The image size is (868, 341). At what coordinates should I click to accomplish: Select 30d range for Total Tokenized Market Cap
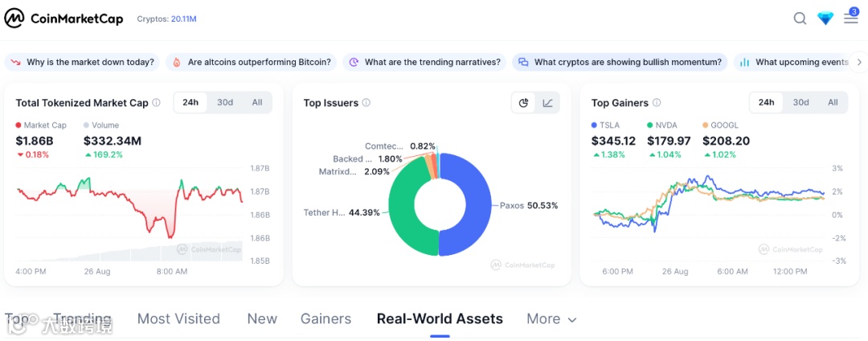tap(225, 102)
